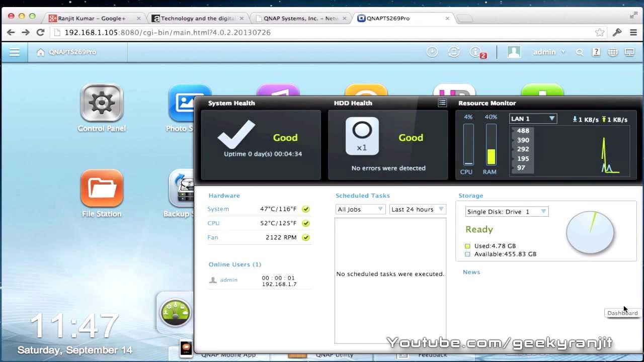Click the Uptime 0 day(s) 00:04:34 text
This screenshot has width=644, height=362.
263,154
